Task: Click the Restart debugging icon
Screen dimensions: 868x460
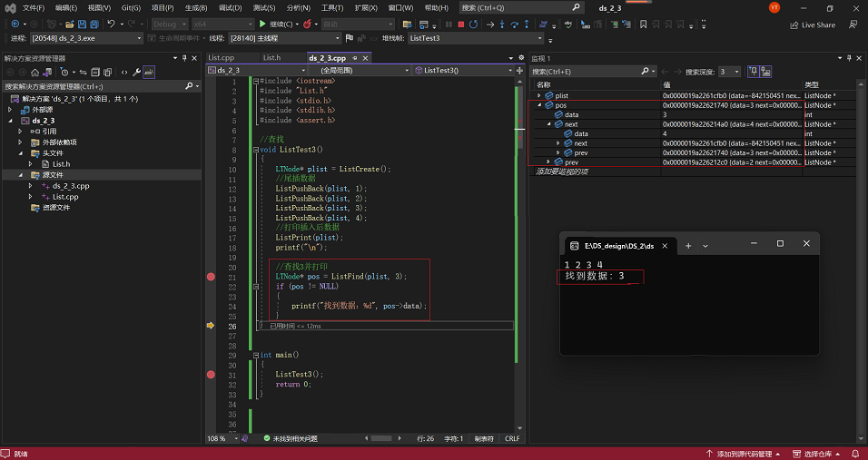Action: click(x=475, y=24)
